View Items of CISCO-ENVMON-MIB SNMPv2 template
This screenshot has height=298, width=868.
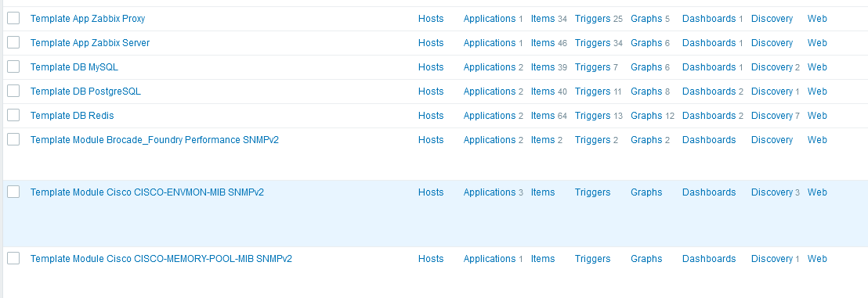click(x=542, y=192)
